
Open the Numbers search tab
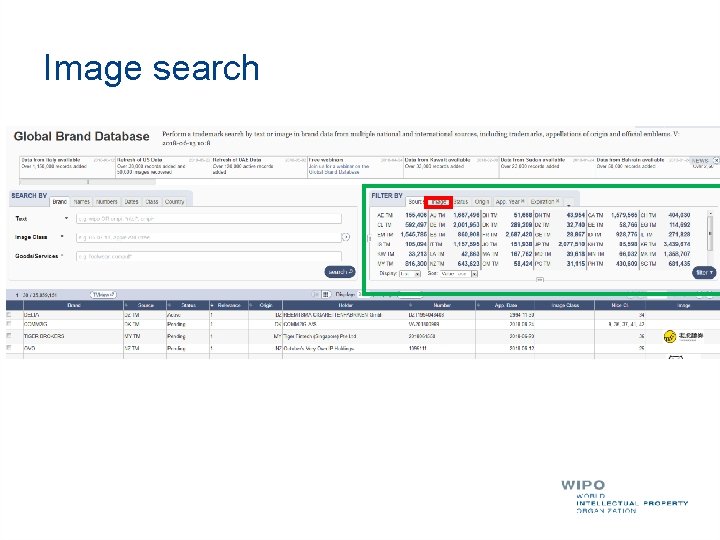tap(107, 202)
